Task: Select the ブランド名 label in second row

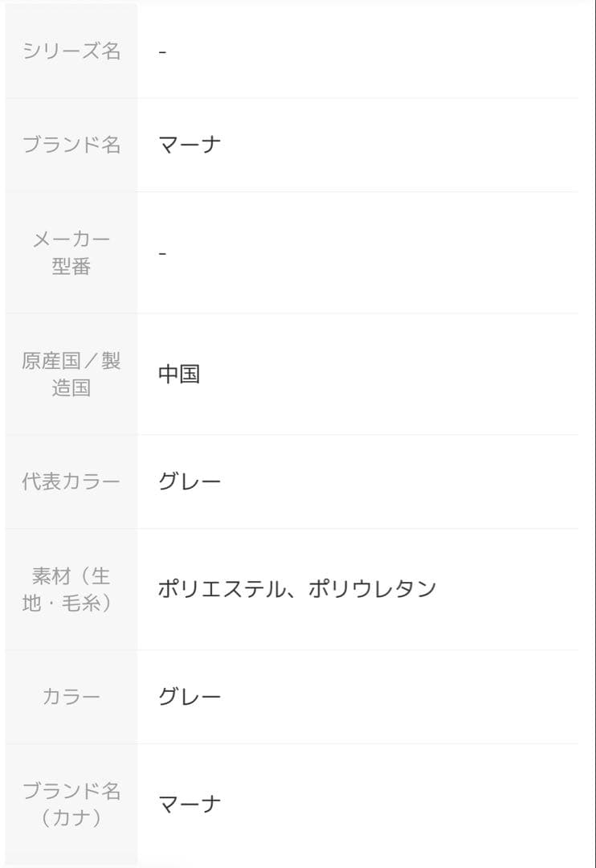Action: click(71, 145)
